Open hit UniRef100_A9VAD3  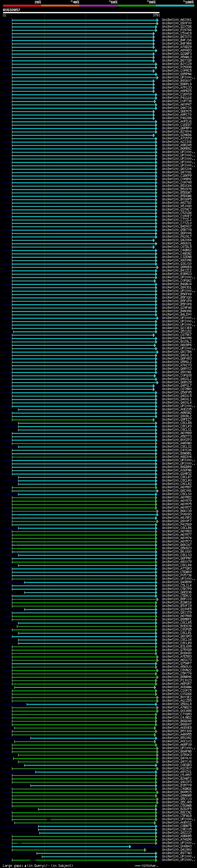coord(177,50)
